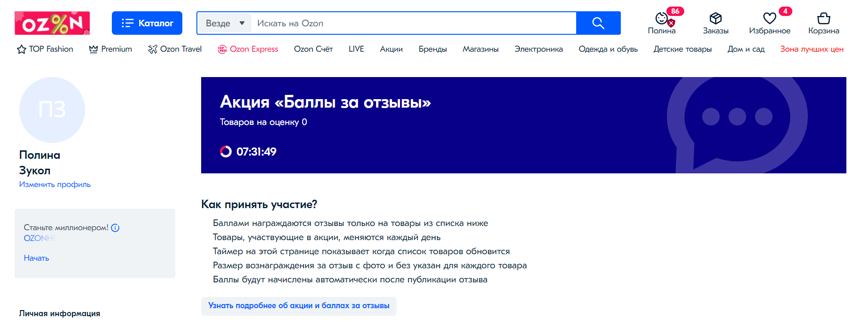This screenshot has height=327, width=868.
Task: Go to TOP Fashion section
Action: pos(45,49)
